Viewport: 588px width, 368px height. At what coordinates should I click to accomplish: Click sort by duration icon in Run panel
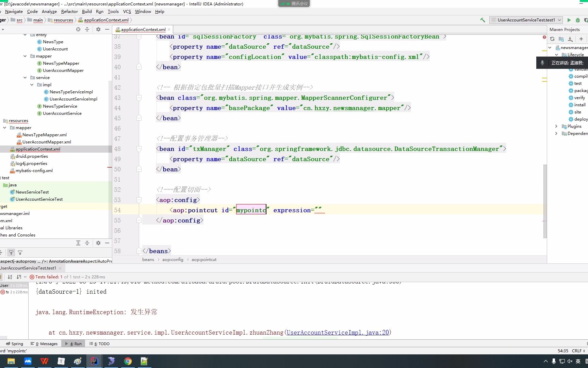19,277
